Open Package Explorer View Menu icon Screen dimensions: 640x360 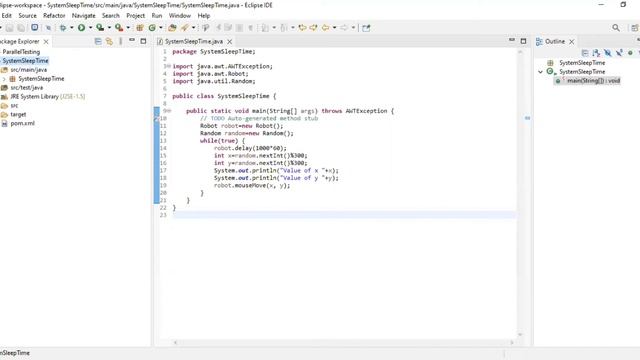(x=120, y=41)
